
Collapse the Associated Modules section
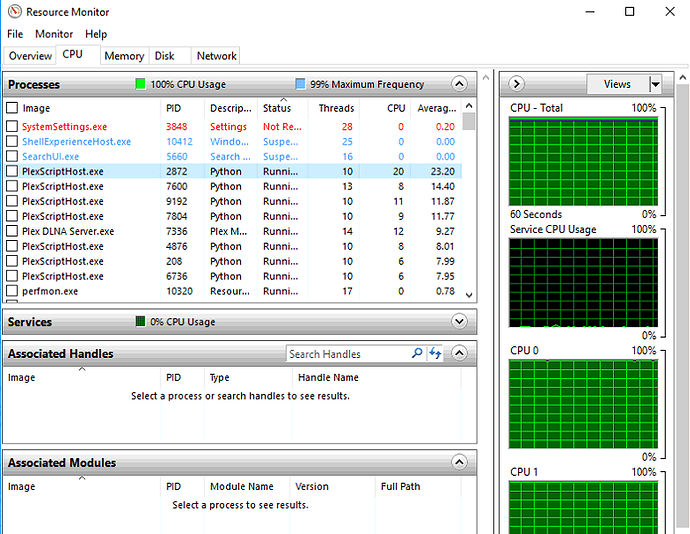coord(459,462)
